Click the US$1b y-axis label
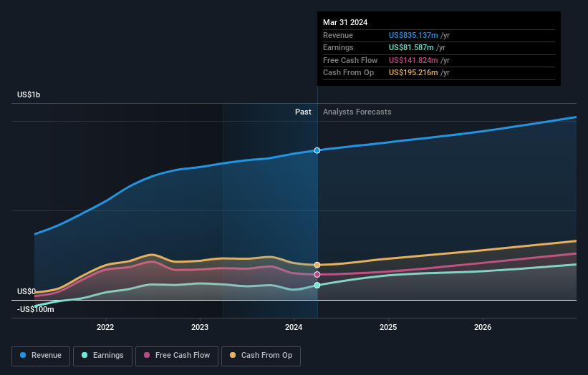 tap(29, 94)
